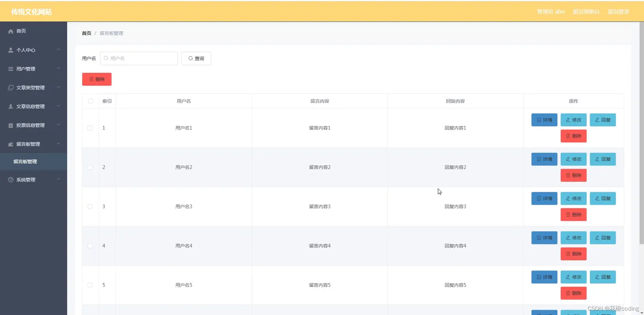Click 修改 for row 用户名4

(574, 238)
